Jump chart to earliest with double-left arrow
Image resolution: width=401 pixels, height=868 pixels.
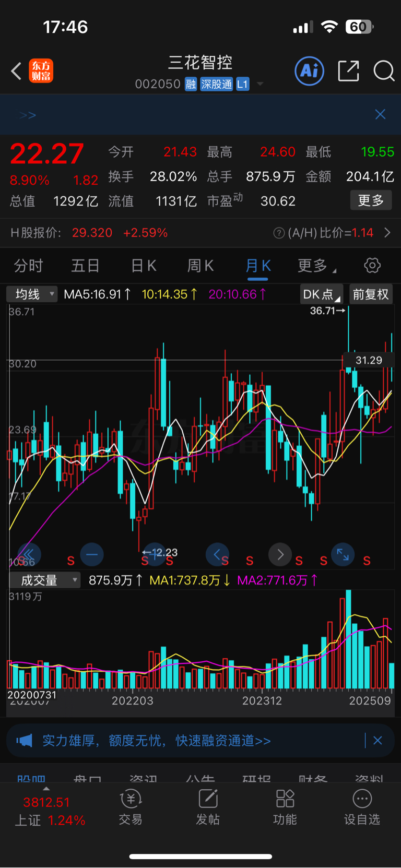[x=29, y=554]
